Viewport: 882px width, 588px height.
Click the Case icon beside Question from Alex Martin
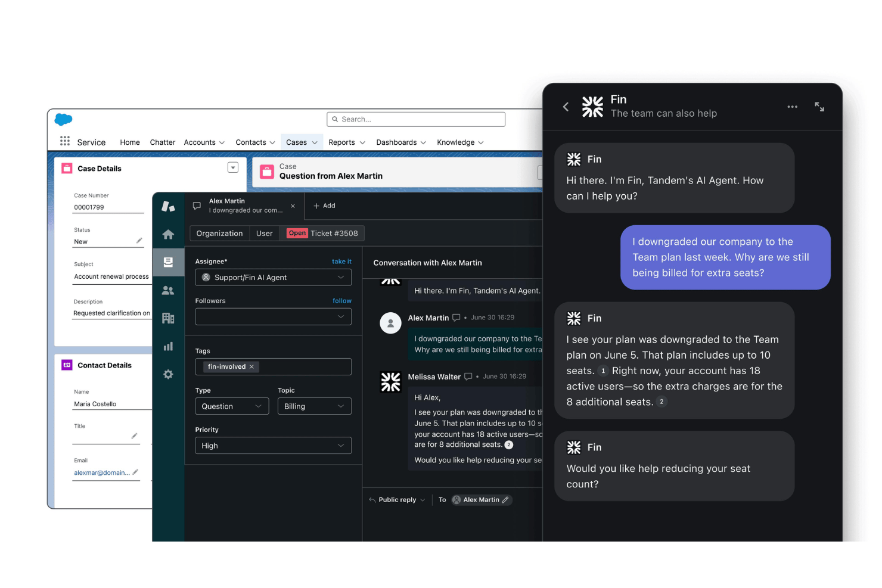click(267, 172)
